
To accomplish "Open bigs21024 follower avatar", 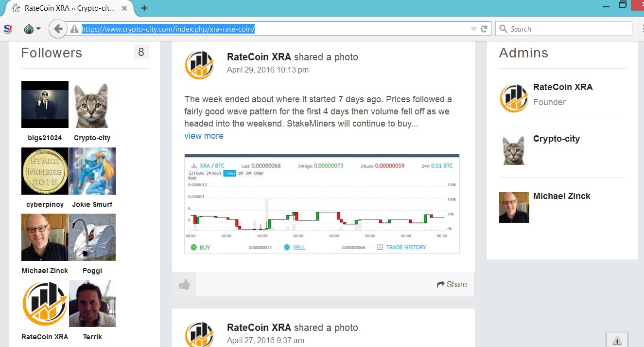I will [x=45, y=105].
